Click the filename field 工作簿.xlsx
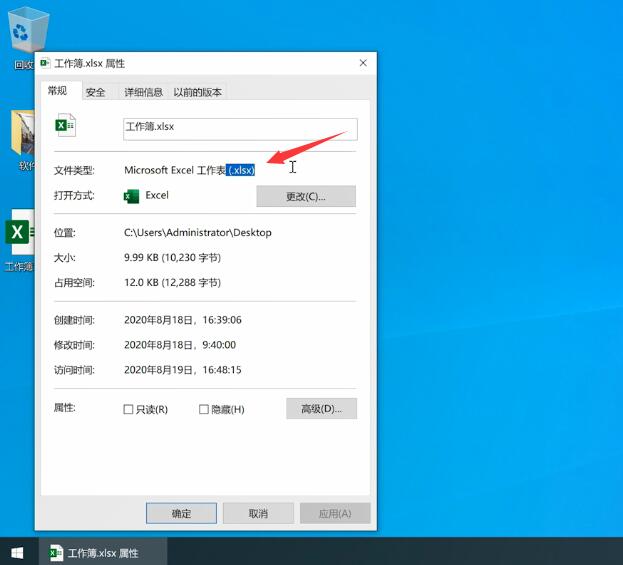This screenshot has width=623, height=565. pyautogui.click(x=240, y=129)
